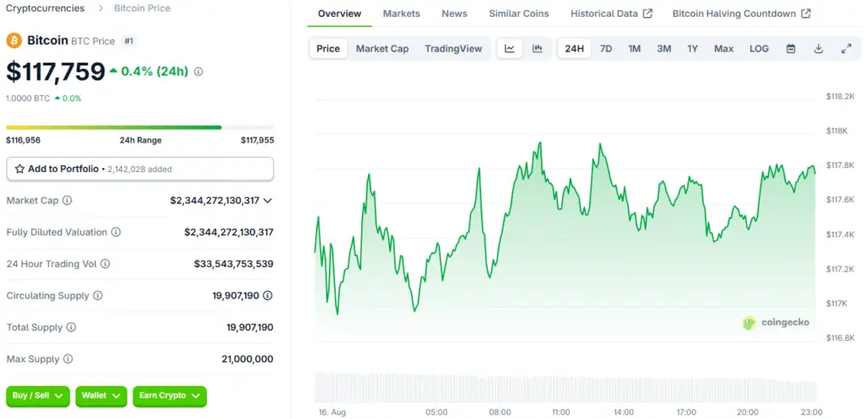
Task: Click the star icon in Add to Portfolio
Action: click(20, 169)
